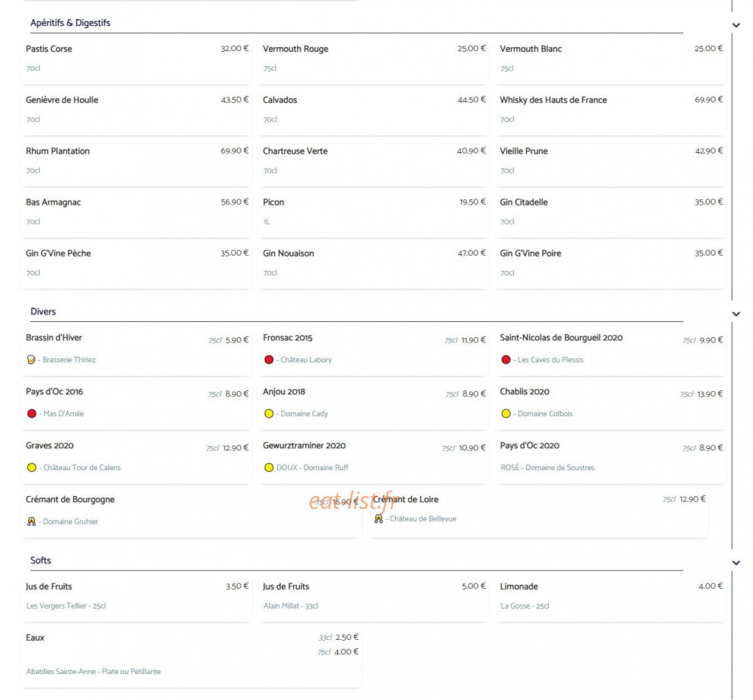
Task: Click the yellow dot beside Château Tour de Calens
Action: point(32,467)
